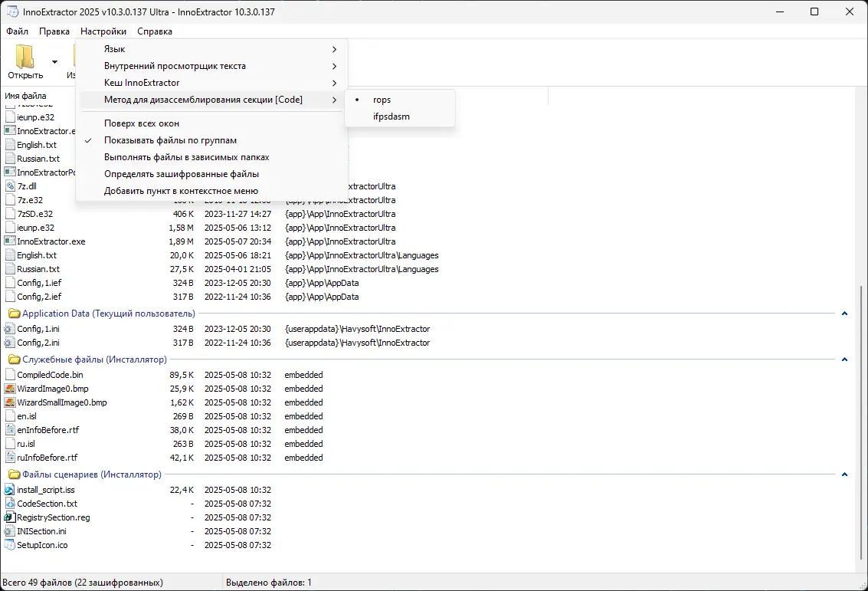The width and height of the screenshot is (868, 591).
Task: Click the ru.isl file icon
Action: (9, 444)
